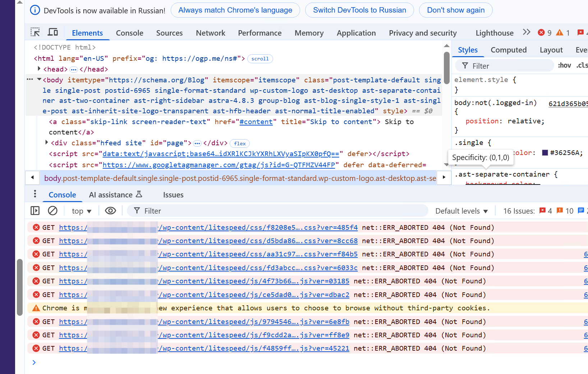The image size is (588, 374).
Task: Toggle element state with :hov
Action: [x=564, y=65]
